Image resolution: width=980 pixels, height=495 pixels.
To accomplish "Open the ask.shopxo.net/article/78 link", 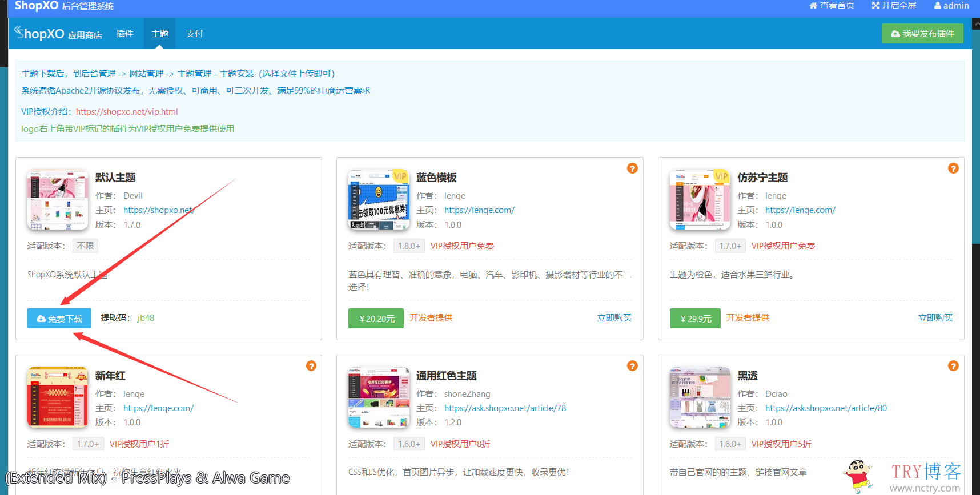I will click(x=505, y=408).
